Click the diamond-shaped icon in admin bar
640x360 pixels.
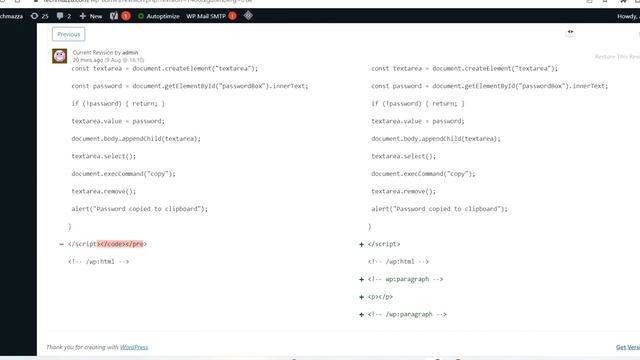coord(248,16)
